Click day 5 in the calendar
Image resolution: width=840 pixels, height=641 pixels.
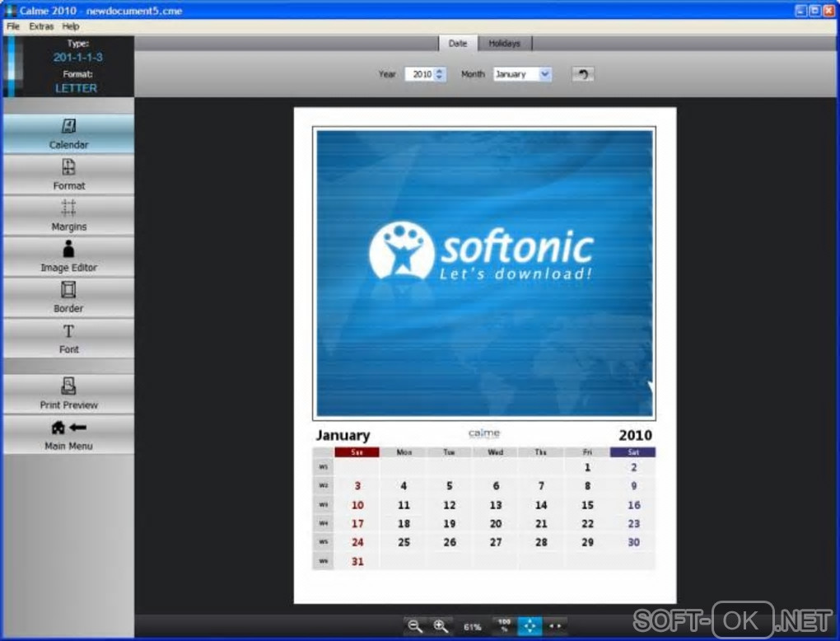tap(450, 486)
